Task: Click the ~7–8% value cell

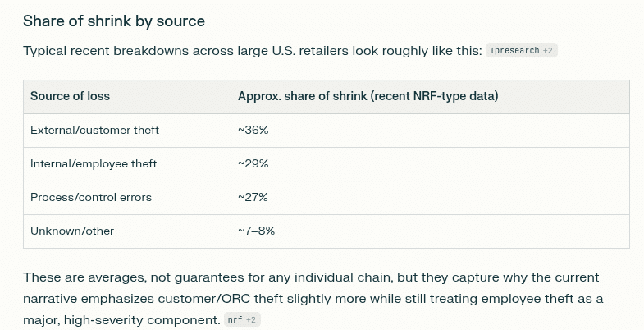Action: tap(256, 231)
